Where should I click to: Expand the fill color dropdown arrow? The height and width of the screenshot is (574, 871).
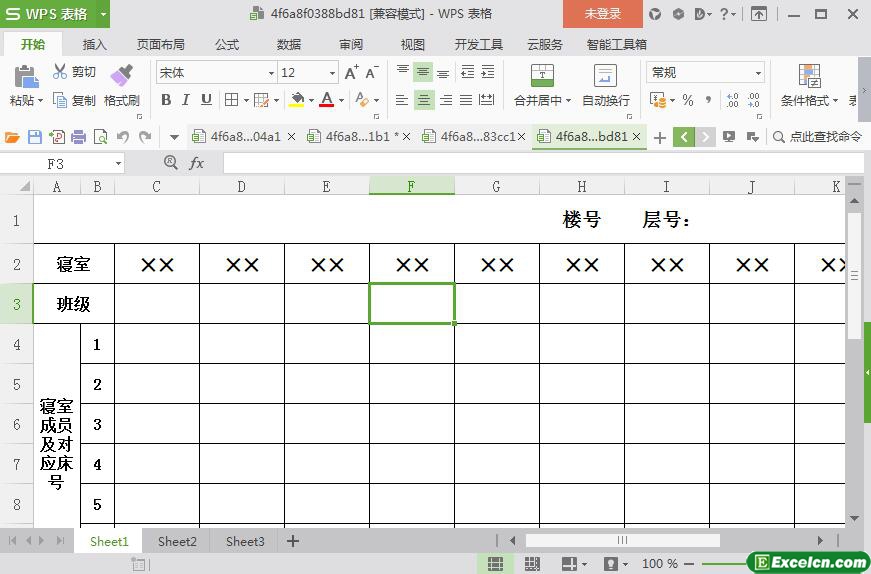point(311,101)
